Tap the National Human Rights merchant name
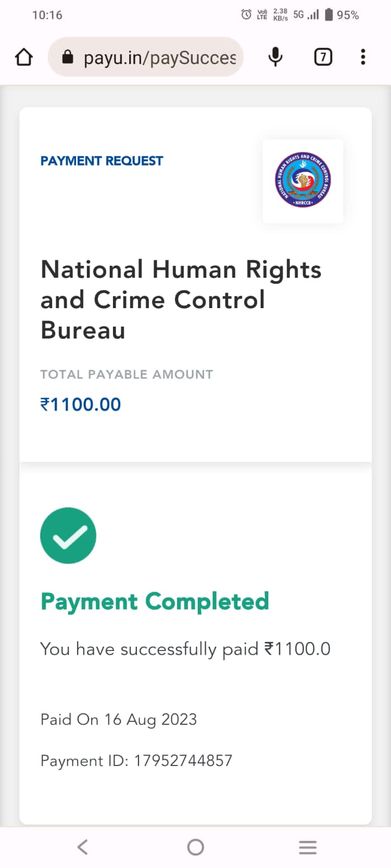The width and height of the screenshot is (391, 868). 180,299
